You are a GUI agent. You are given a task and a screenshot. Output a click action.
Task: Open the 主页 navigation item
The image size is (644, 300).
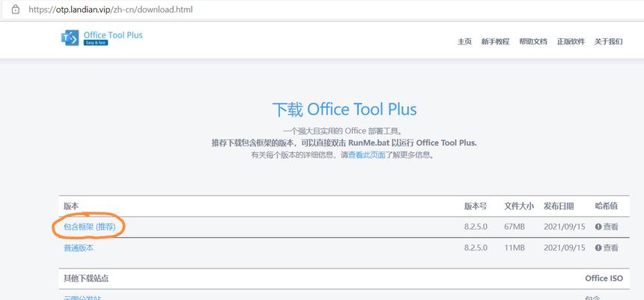tap(464, 41)
